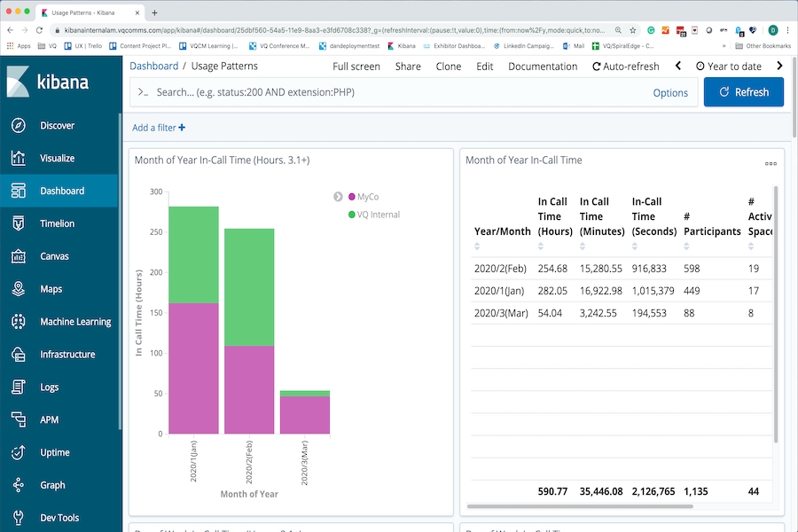
Task: Select the Usage Patterns - Kibana tab
Action: click(90, 12)
